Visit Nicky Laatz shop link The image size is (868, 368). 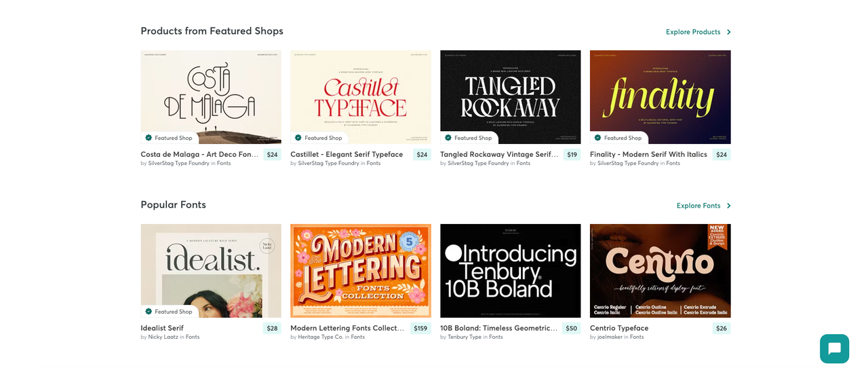[163, 337]
